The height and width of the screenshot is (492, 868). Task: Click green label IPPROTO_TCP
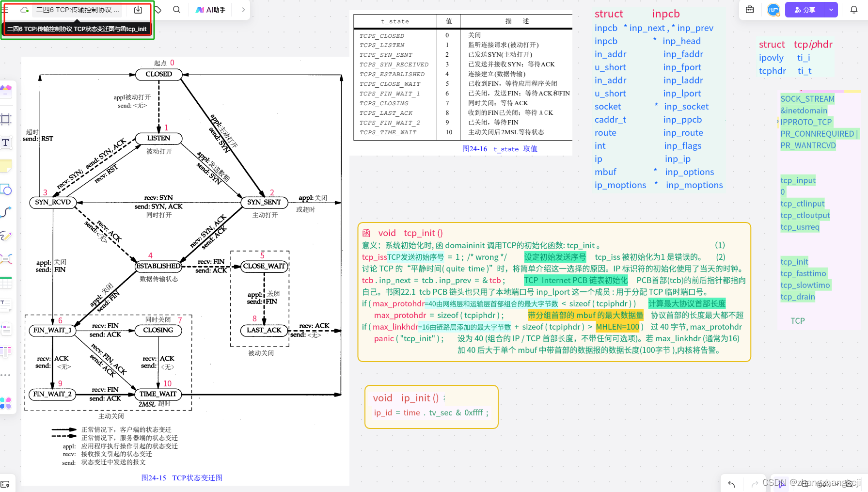point(806,122)
